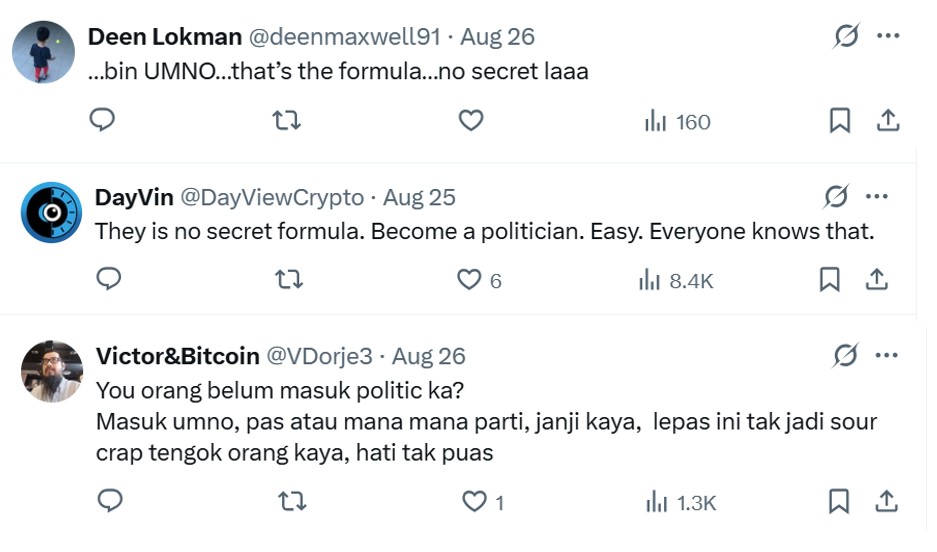View analytics for DayVin's 8.4K views
The image size is (937, 552).
tap(676, 281)
